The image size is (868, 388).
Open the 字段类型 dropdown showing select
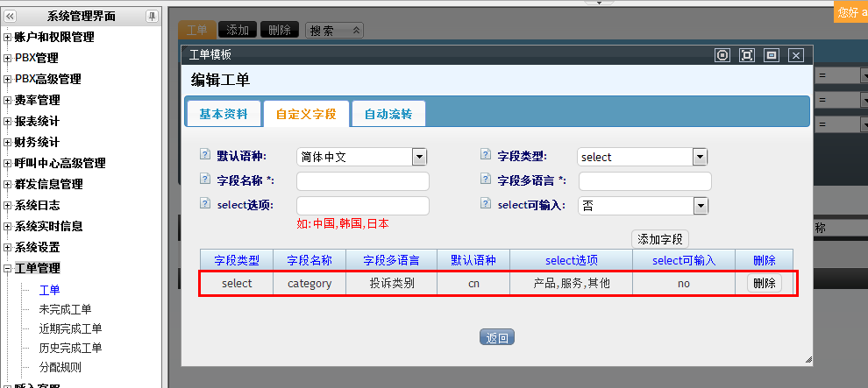[700, 157]
